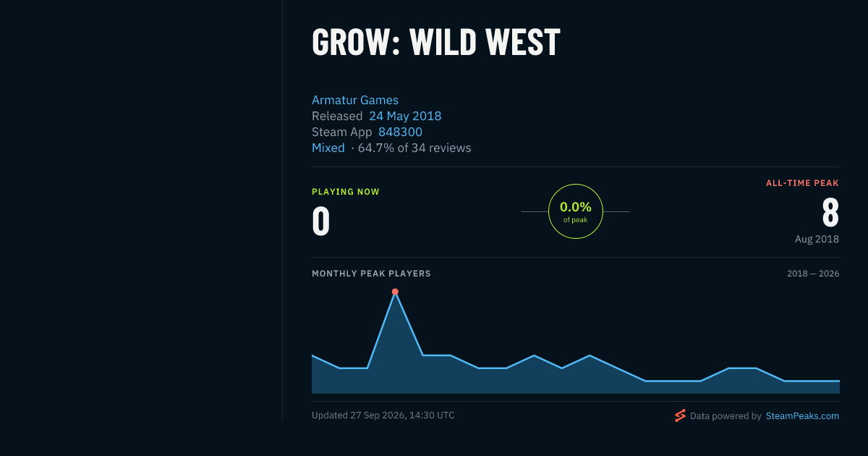The image size is (868, 456).
Task: Click the SteamPeaks logo icon
Action: (x=680, y=415)
